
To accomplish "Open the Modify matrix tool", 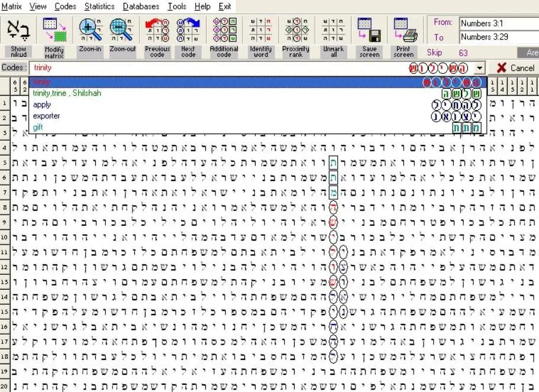I will [x=54, y=30].
